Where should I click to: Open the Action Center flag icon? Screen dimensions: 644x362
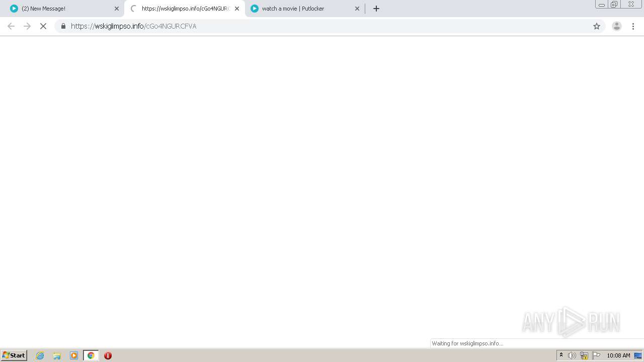coord(596,355)
